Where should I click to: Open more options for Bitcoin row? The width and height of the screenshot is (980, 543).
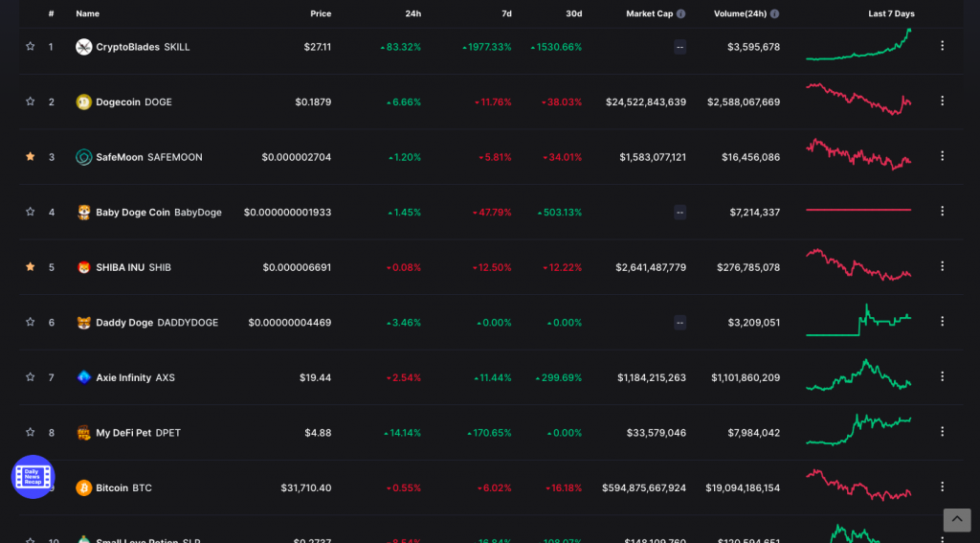942,486
